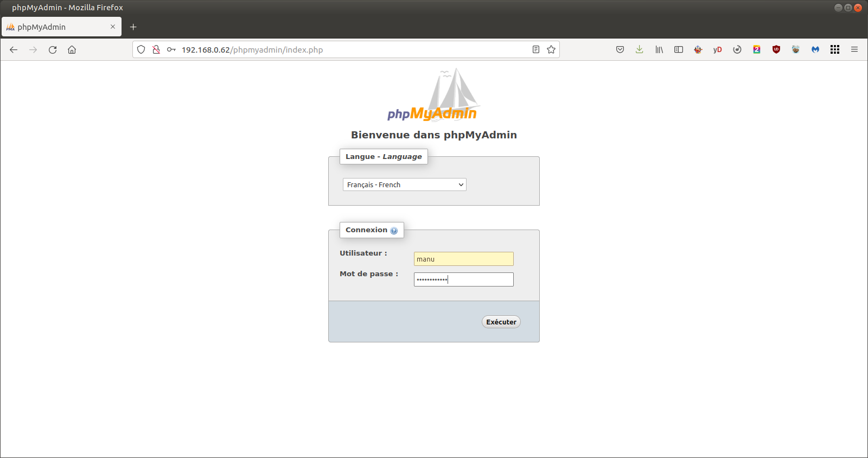Close the phpMyAdmin tab
The image size is (868, 458).
pyautogui.click(x=113, y=27)
